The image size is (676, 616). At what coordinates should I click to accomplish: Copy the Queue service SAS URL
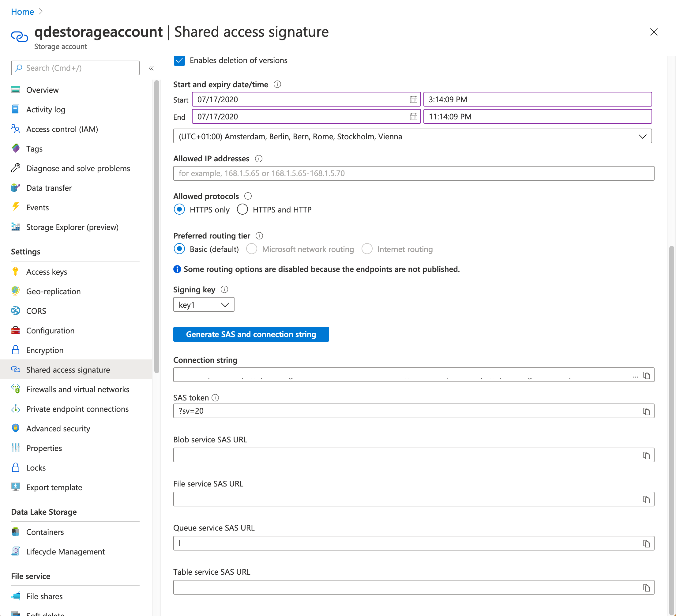(646, 543)
